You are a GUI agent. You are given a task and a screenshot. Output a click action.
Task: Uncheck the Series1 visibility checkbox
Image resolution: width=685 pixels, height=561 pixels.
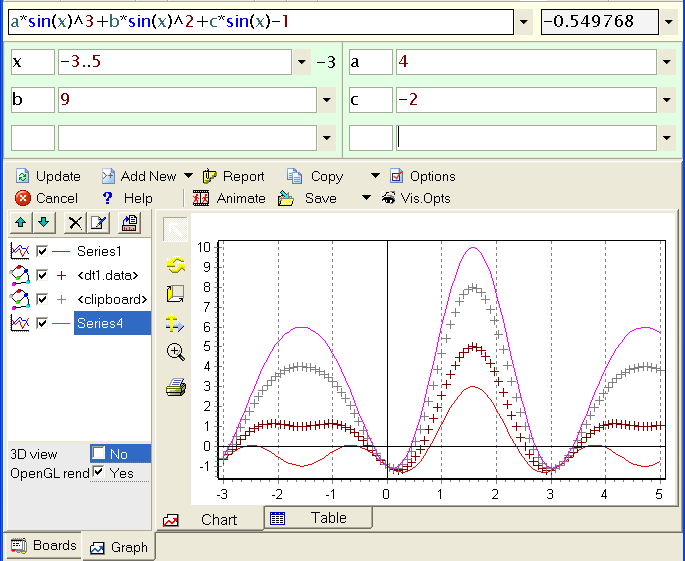click(42, 251)
